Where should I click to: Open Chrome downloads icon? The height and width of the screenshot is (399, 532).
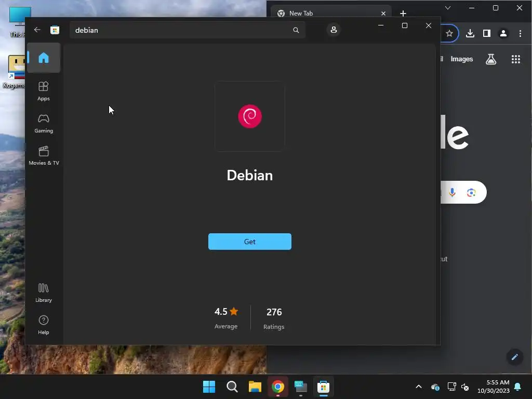click(470, 33)
